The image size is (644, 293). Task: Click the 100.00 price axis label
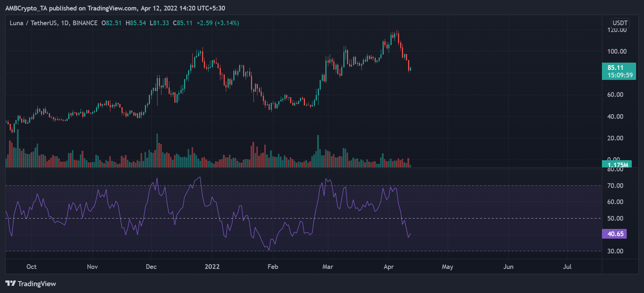[617, 51]
